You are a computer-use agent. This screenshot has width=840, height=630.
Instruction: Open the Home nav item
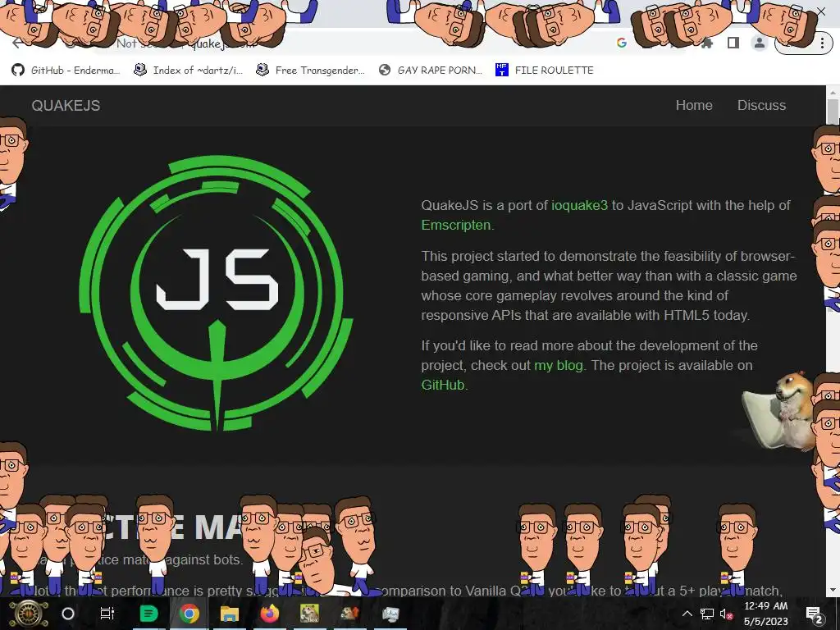(x=694, y=105)
